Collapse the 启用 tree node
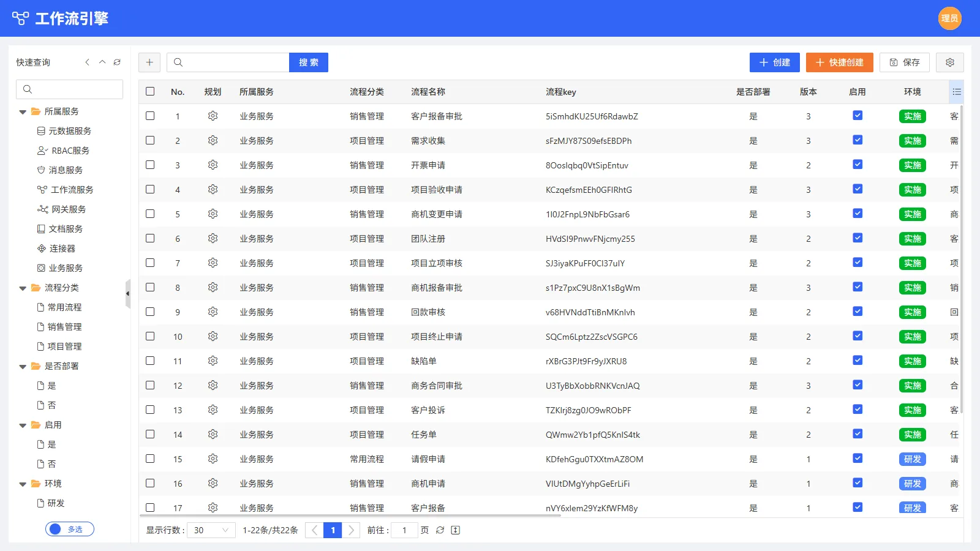The height and width of the screenshot is (551, 980). pyautogui.click(x=23, y=425)
